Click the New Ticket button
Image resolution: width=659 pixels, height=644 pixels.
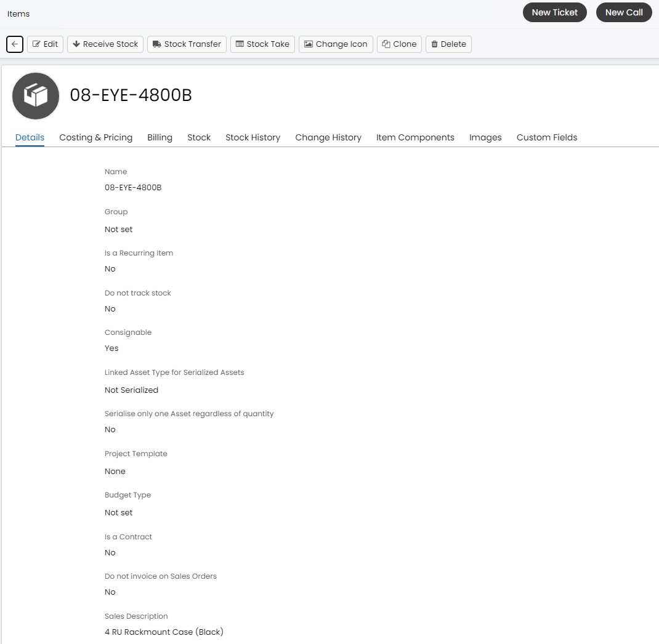pyautogui.click(x=554, y=12)
